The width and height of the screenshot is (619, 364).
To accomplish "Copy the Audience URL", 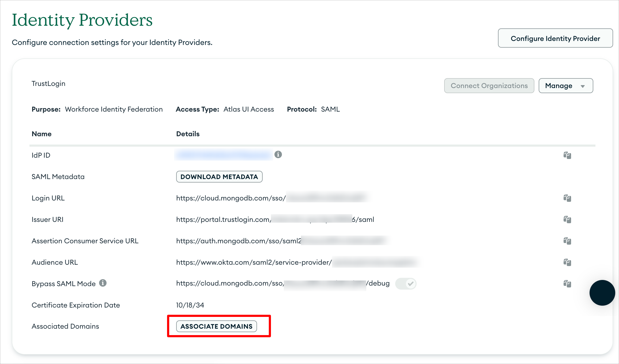I will (567, 262).
